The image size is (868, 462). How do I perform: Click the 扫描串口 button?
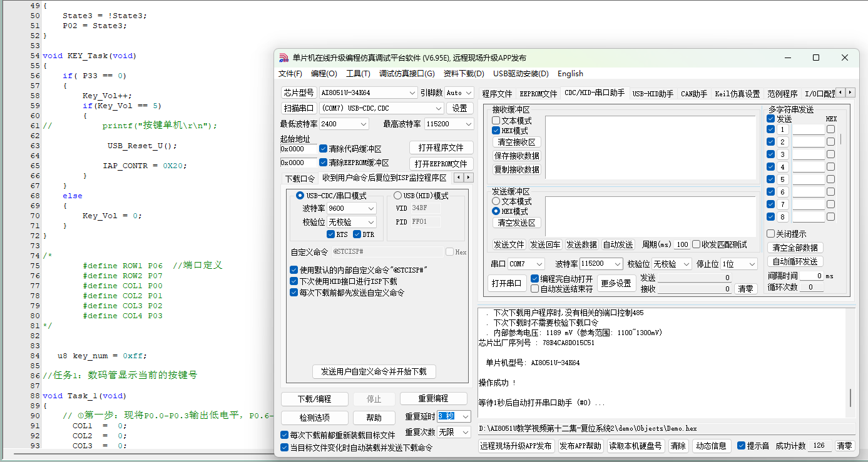pyautogui.click(x=299, y=108)
